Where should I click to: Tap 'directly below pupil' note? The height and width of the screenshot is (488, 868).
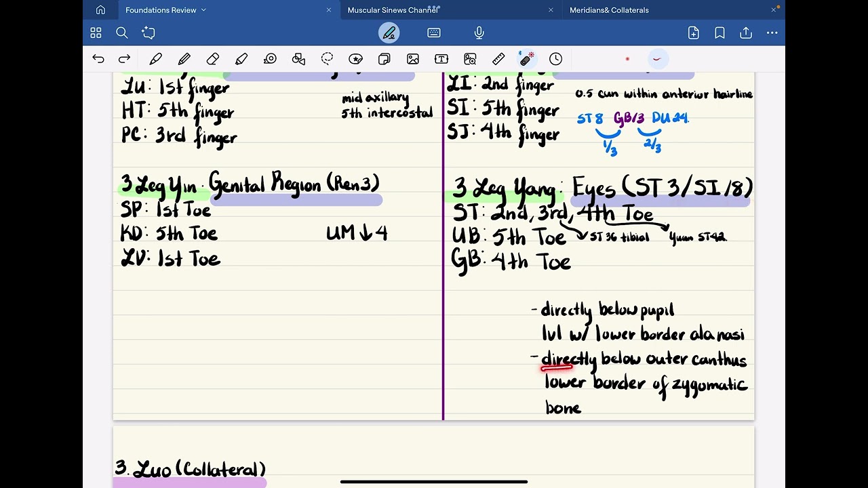tap(608, 310)
